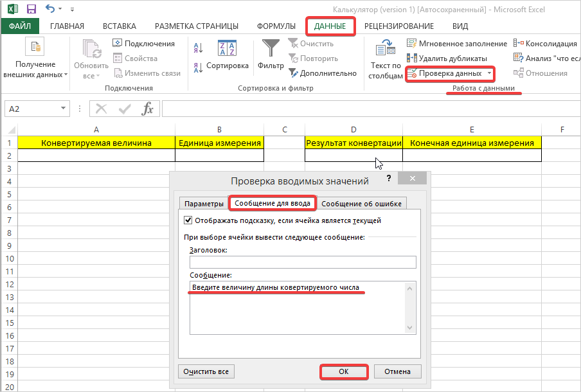Click the Очистить все button

[x=206, y=371]
